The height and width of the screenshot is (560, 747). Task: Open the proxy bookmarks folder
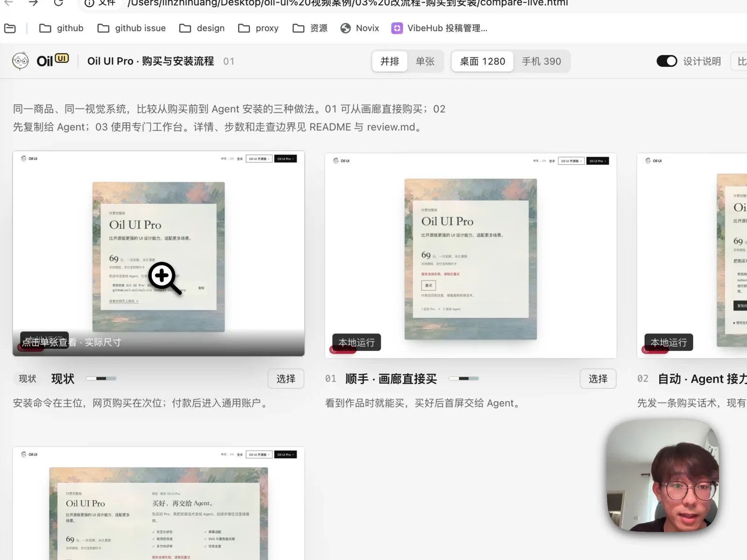[x=258, y=28]
